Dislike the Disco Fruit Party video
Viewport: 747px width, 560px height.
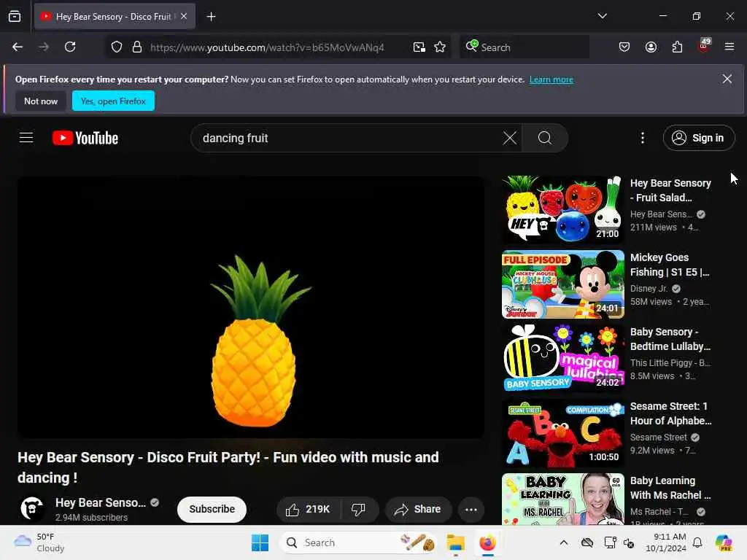pos(359,510)
